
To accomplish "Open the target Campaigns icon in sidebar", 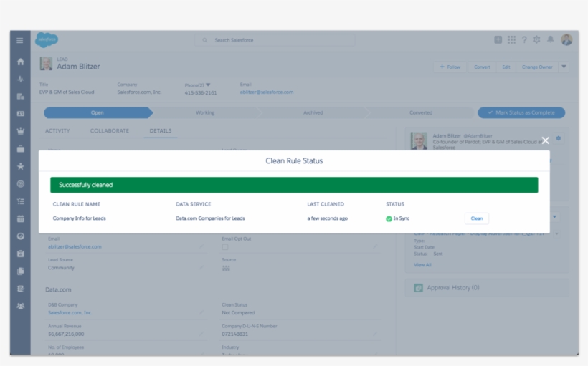I will coord(20,184).
